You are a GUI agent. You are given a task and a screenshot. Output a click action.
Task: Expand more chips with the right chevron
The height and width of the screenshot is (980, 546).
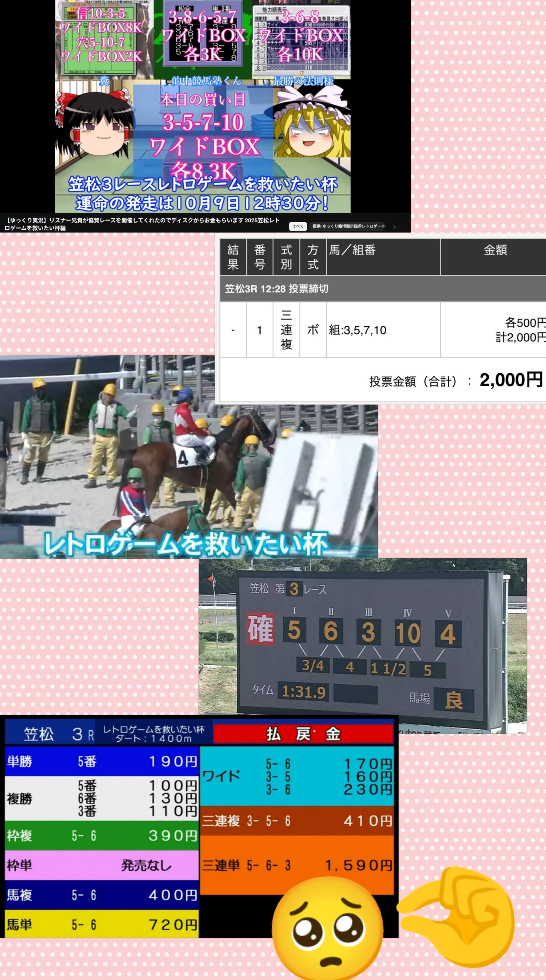click(395, 227)
